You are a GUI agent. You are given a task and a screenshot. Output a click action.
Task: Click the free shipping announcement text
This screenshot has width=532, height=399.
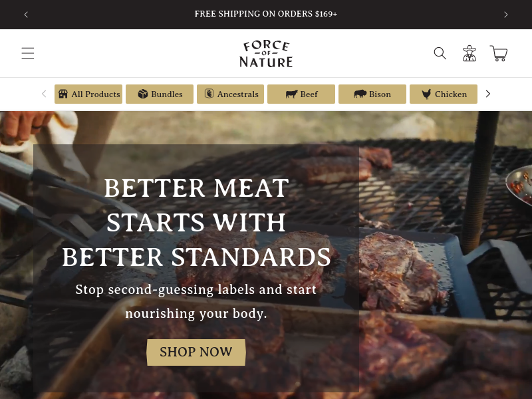pyautogui.click(x=266, y=14)
